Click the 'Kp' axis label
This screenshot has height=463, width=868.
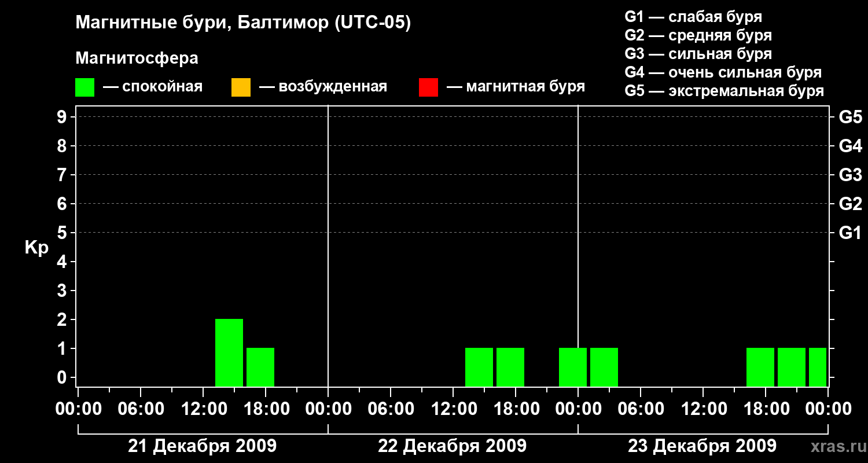click(x=36, y=248)
